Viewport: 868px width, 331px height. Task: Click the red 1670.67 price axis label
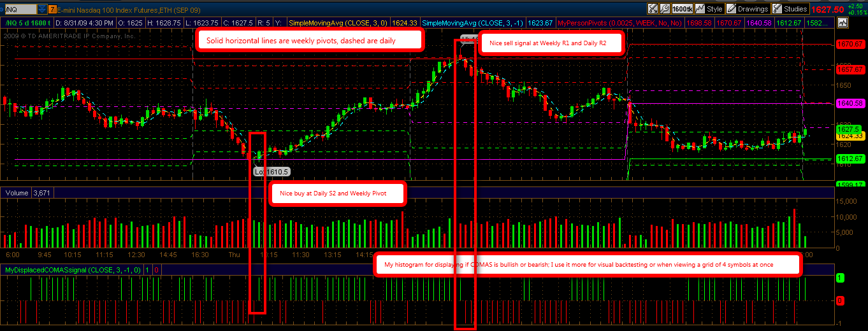pyautogui.click(x=849, y=45)
